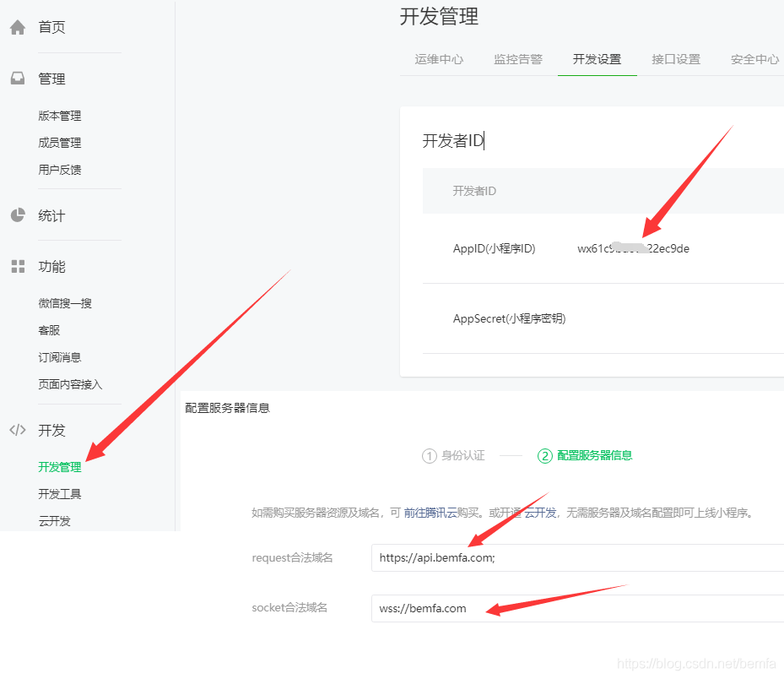The height and width of the screenshot is (679, 784).
Task: Open the 安全中心 tab
Action: click(x=754, y=59)
